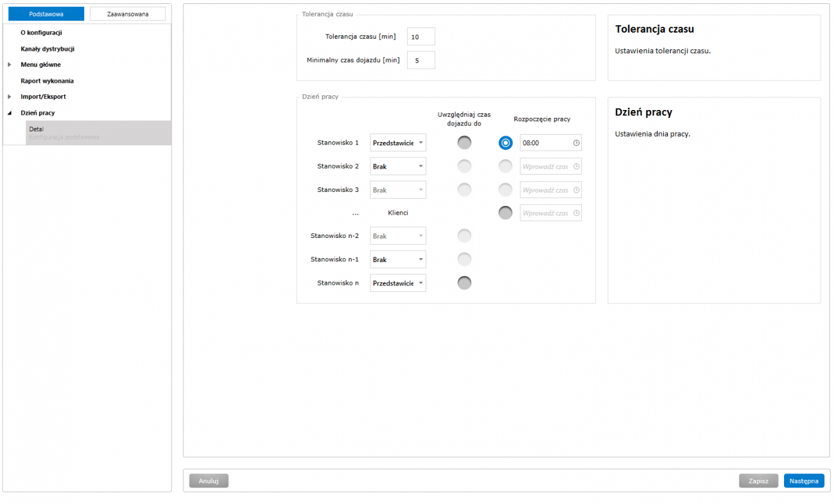Expand Menu główne tree node

click(x=9, y=65)
